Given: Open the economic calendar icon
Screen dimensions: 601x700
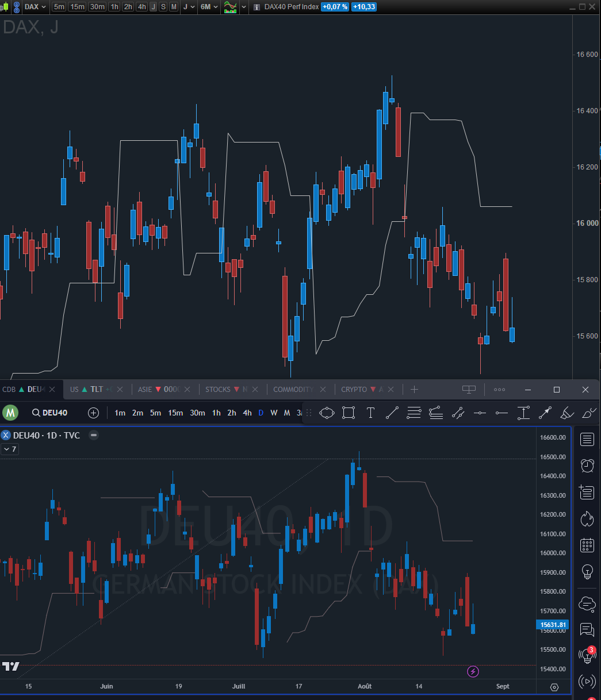Looking at the screenshot, I should pos(587,545).
